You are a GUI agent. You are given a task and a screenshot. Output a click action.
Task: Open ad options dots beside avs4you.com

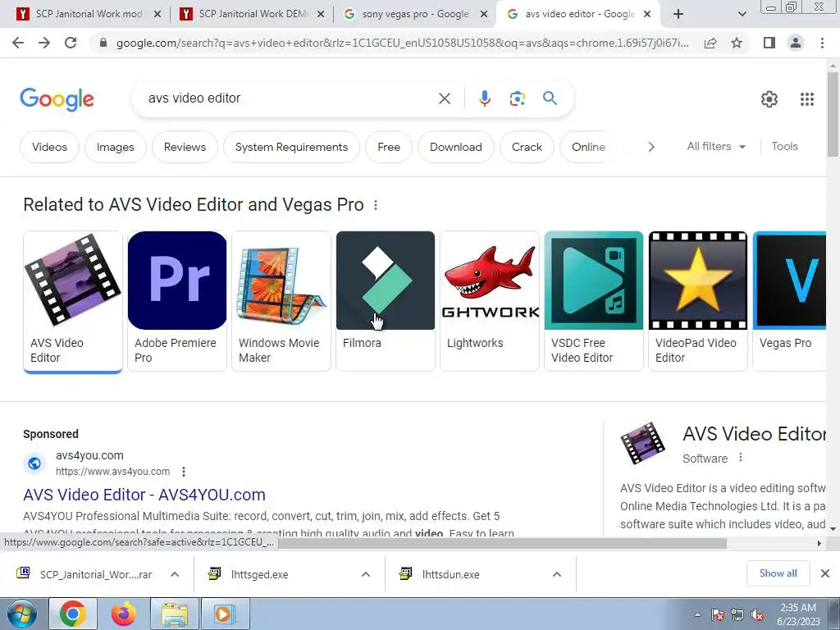[183, 472]
